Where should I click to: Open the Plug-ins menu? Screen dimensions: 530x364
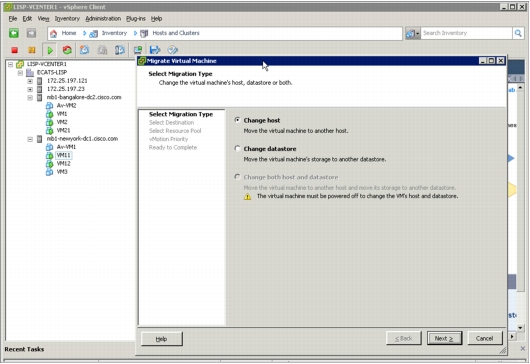pyautogui.click(x=136, y=19)
